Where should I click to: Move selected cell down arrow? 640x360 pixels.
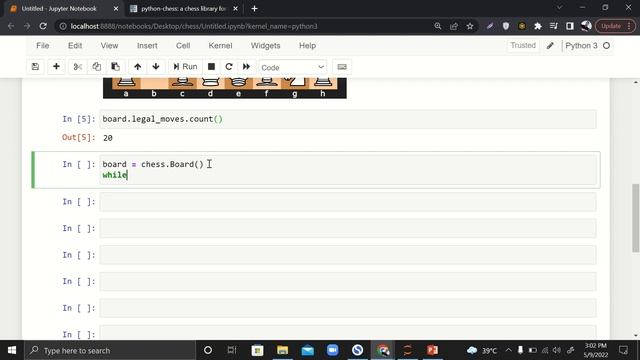pyautogui.click(x=156, y=67)
